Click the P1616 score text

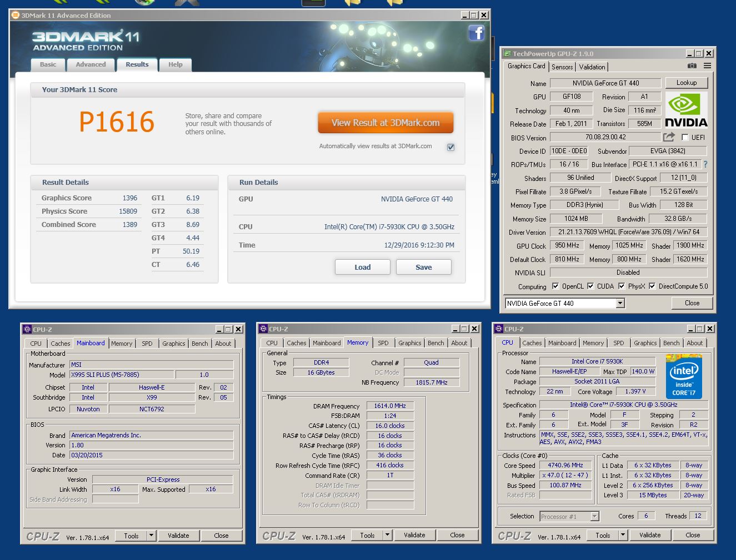(117, 122)
